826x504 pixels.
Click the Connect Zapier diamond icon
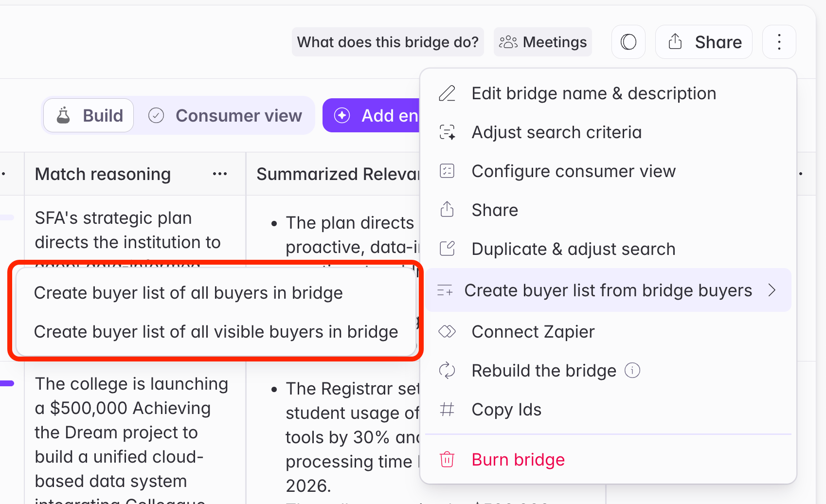[447, 332]
